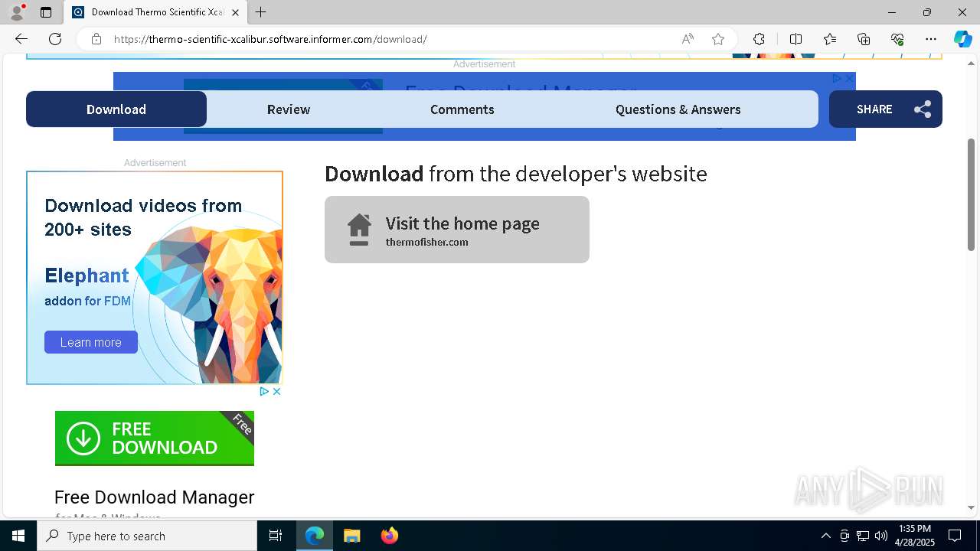The height and width of the screenshot is (551, 980).
Task: Open the volume tray icon
Action: point(881,536)
